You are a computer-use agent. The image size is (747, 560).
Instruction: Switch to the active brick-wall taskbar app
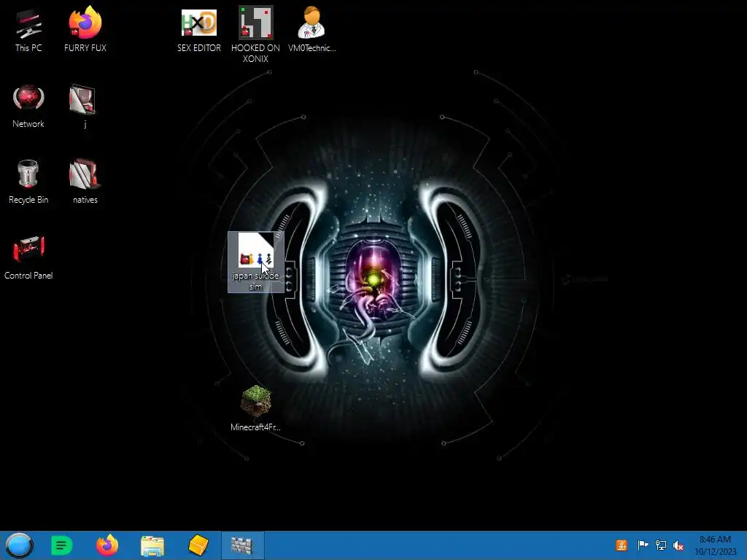242,545
